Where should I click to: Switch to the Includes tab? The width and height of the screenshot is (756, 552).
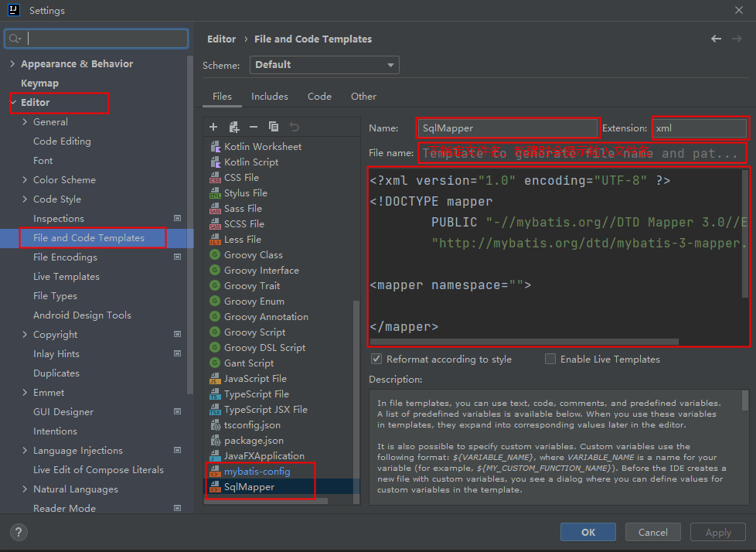[x=270, y=97]
